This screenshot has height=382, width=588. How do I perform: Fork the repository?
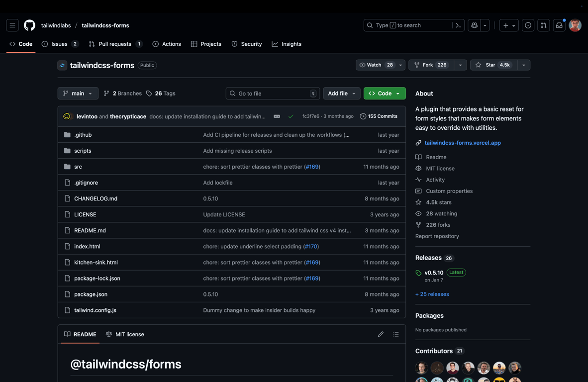click(x=431, y=65)
